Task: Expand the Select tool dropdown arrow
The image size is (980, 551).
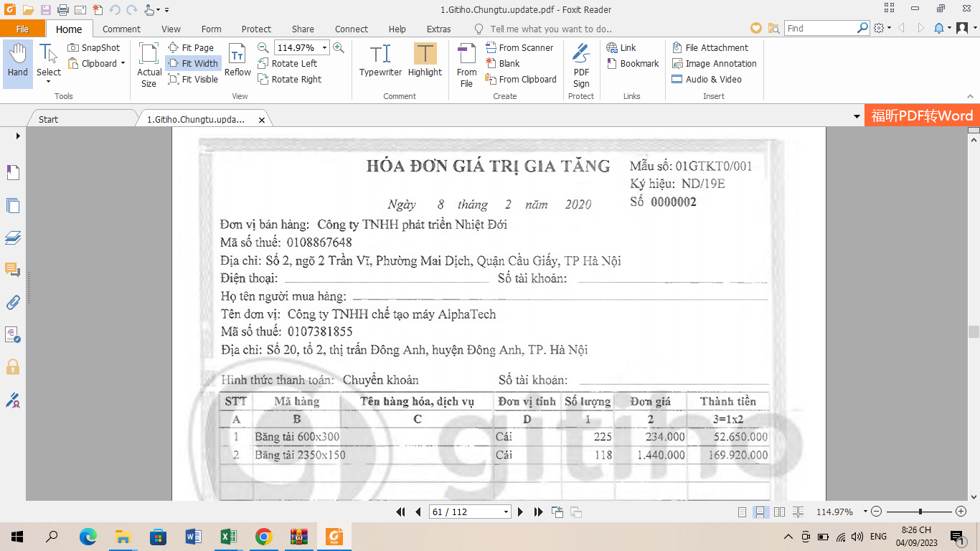Action: click(49, 80)
